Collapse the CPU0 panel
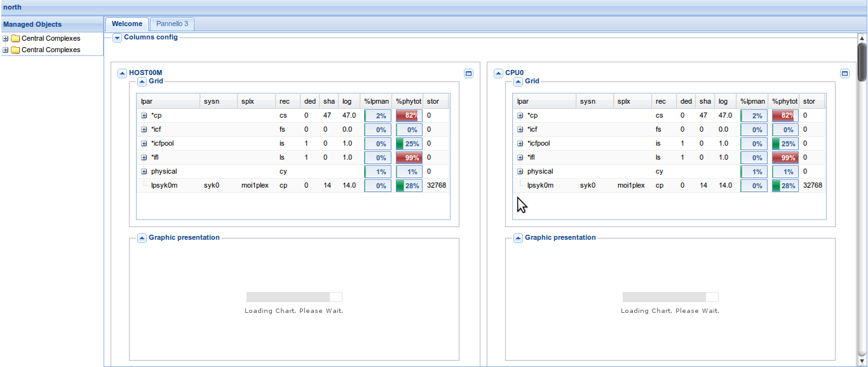 [498, 73]
